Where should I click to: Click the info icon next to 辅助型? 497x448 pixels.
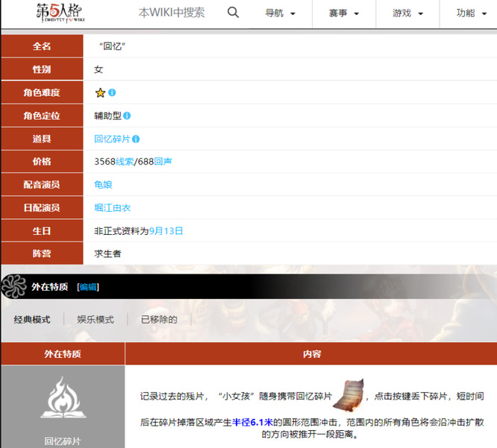pyautogui.click(x=127, y=116)
